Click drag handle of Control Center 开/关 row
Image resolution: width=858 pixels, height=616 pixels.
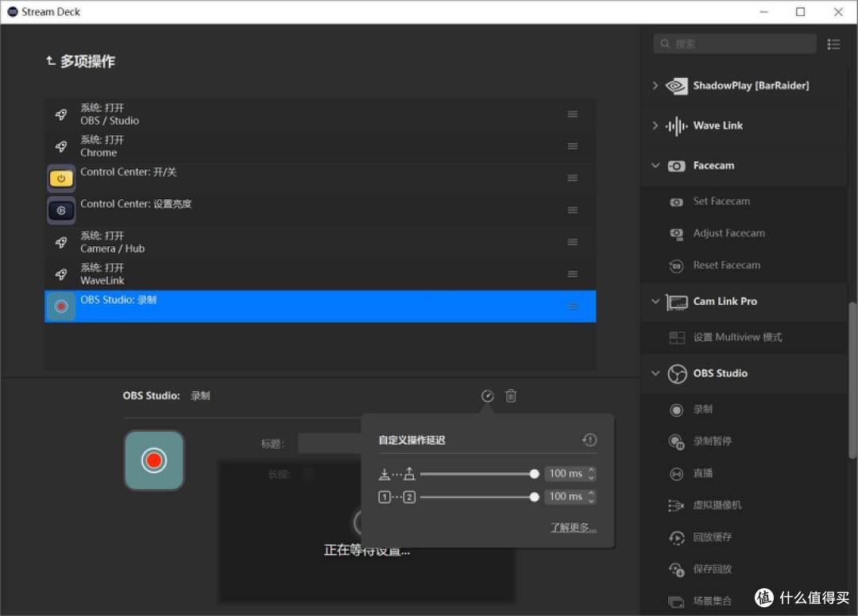(x=572, y=178)
